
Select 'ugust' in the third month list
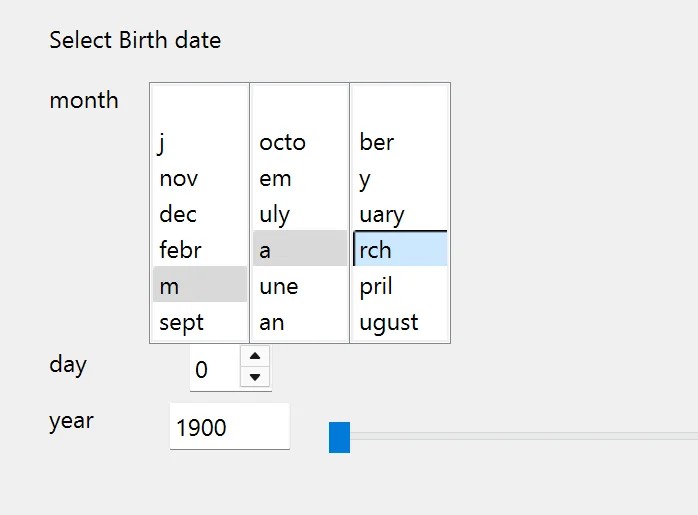tap(399, 322)
